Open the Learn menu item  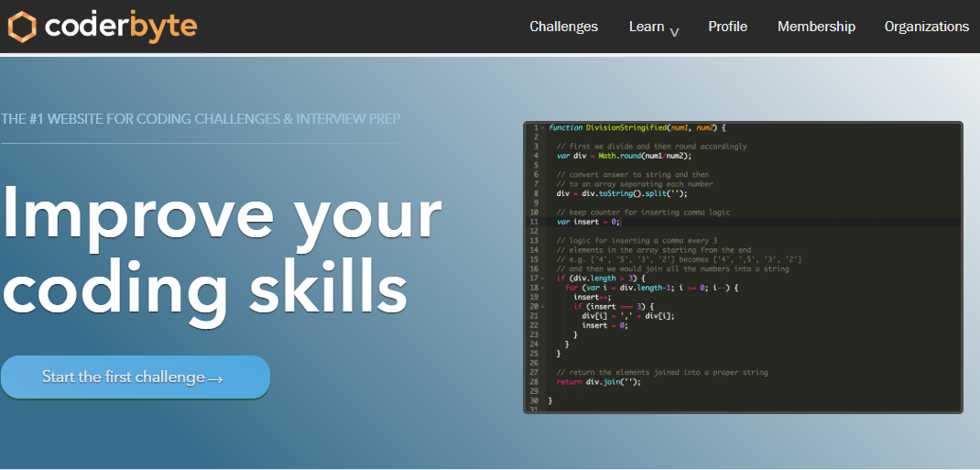(646, 27)
